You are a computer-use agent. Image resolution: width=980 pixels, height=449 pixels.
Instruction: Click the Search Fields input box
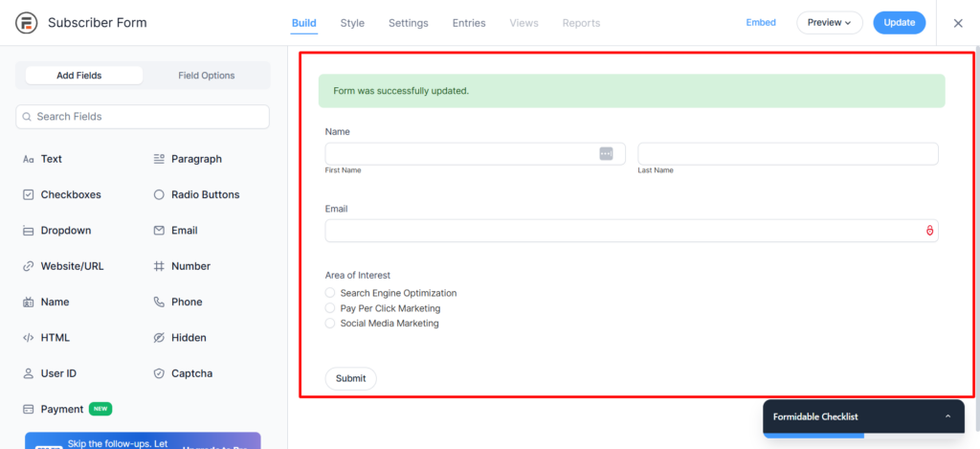click(x=143, y=117)
